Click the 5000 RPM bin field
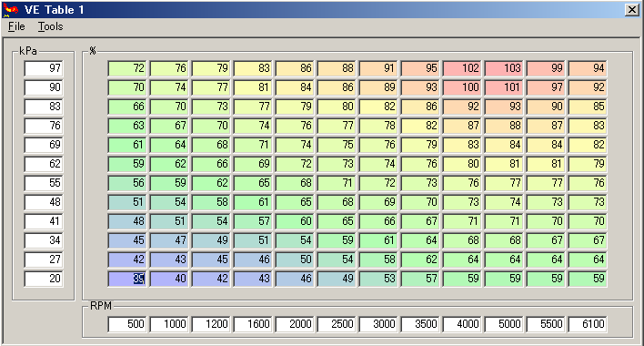The image size is (644, 346). (x=504, y=324)
